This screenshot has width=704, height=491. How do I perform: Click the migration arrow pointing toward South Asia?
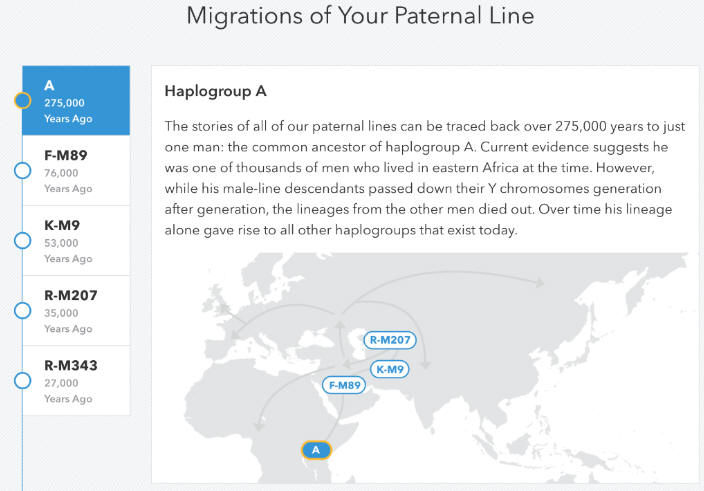(425, 364)
